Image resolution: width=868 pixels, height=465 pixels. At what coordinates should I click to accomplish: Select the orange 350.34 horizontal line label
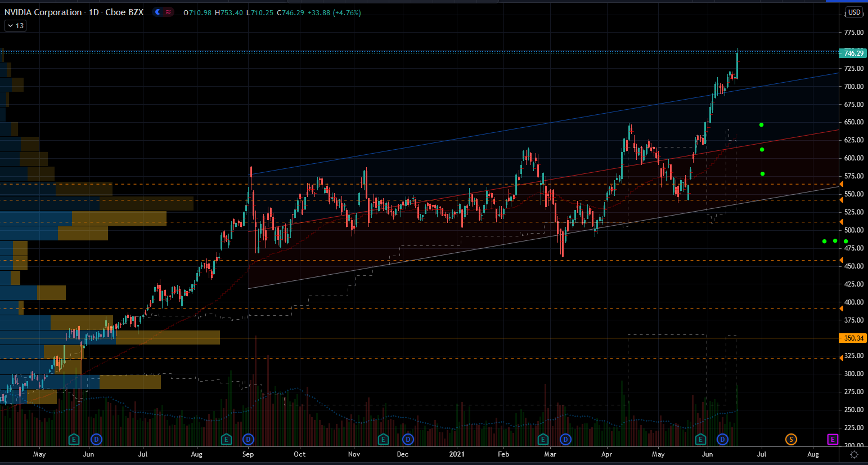(x=853, y=338)
